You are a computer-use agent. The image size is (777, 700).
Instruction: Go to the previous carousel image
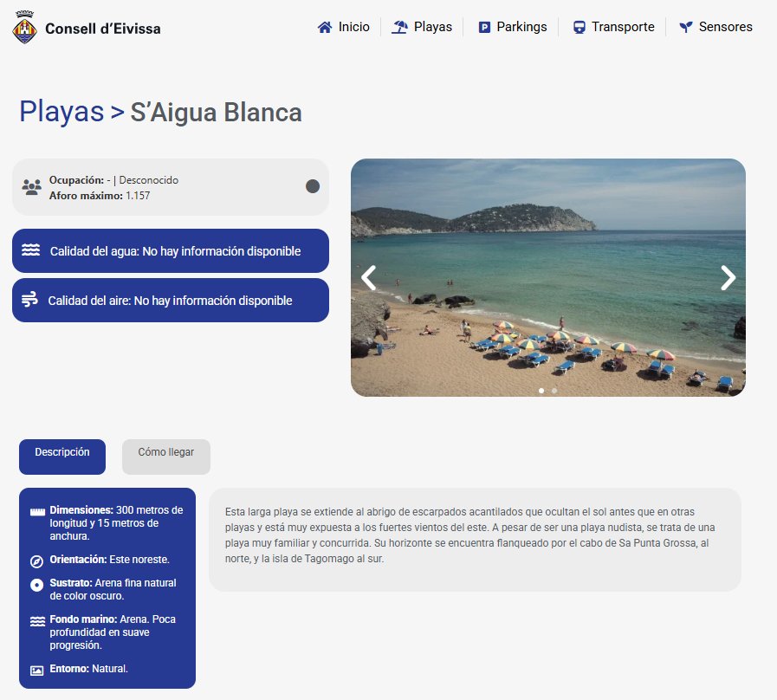369,277
